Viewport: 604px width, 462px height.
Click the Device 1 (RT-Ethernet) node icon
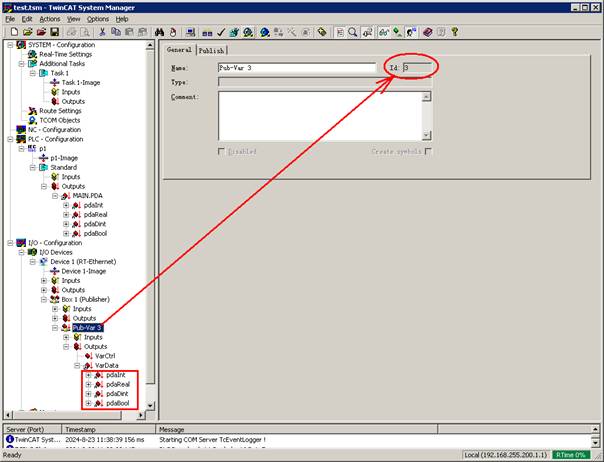point(43,261)
